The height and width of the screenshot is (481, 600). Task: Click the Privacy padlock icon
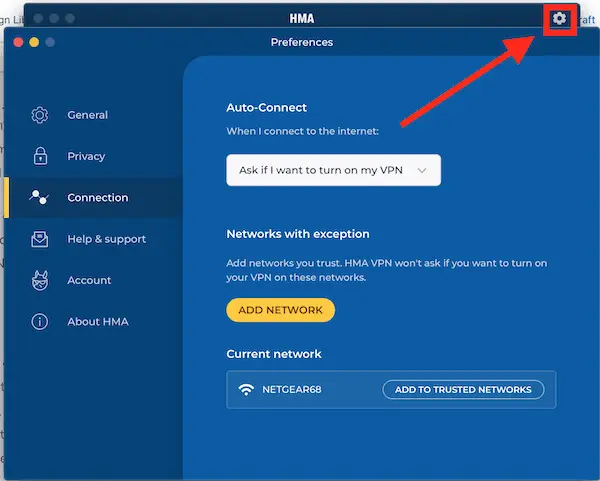pyautogui.click(x=40, y=156)
